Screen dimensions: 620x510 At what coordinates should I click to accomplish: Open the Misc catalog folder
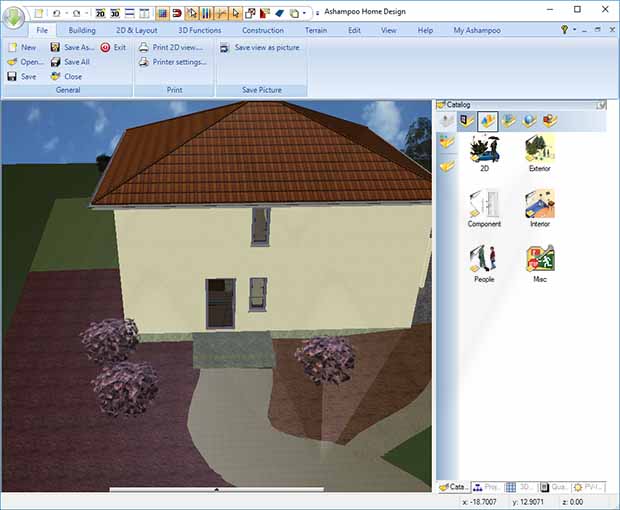pos(540,264)
